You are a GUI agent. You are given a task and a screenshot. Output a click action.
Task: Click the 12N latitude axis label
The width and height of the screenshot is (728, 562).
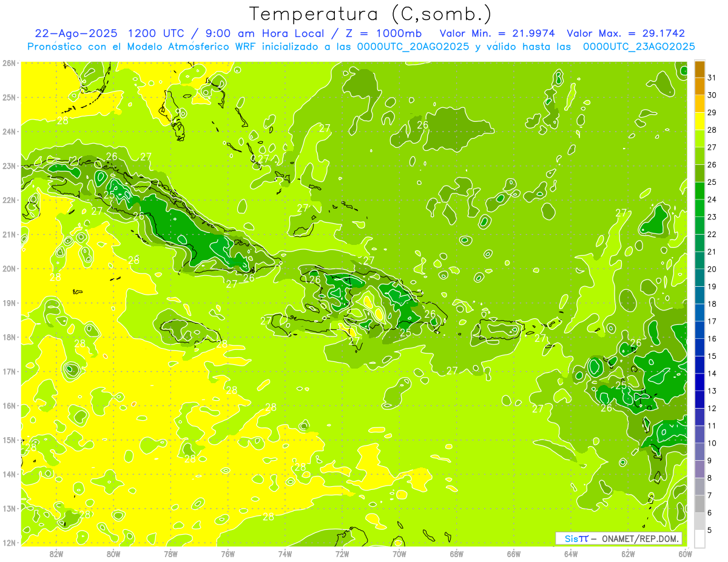[9, 543]
